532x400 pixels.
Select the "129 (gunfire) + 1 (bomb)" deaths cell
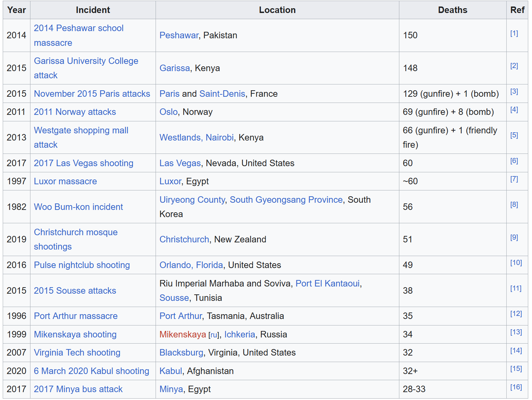click(453, 94)
